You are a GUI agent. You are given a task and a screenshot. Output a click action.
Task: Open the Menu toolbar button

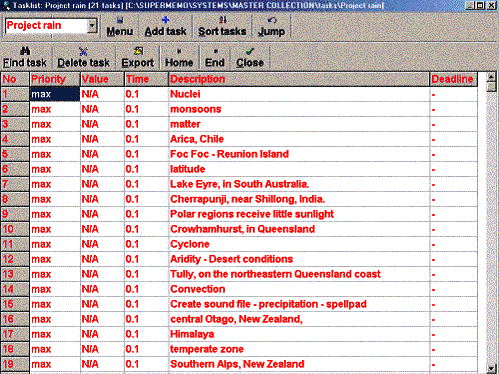pos(120,26)
